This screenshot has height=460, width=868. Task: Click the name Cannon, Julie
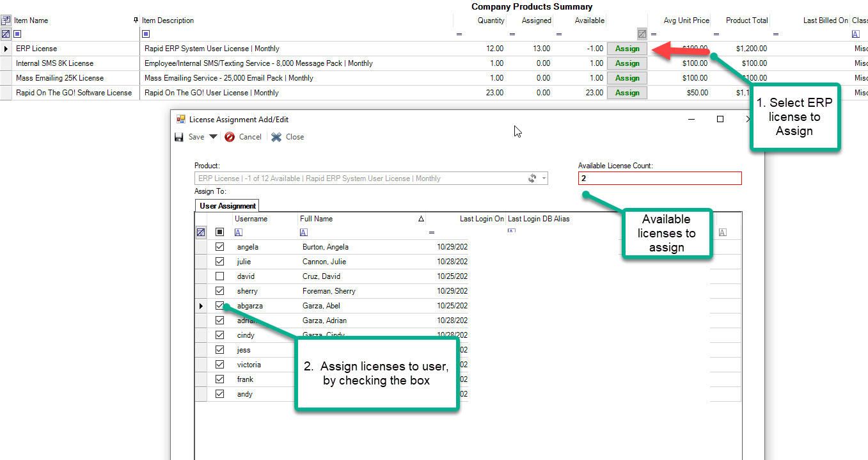(324, 262)
